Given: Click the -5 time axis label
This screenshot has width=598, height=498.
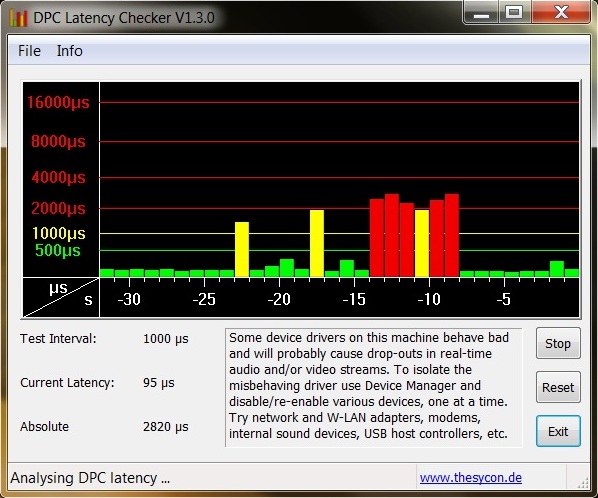Looking at the screenshot, I should (504, 299).
